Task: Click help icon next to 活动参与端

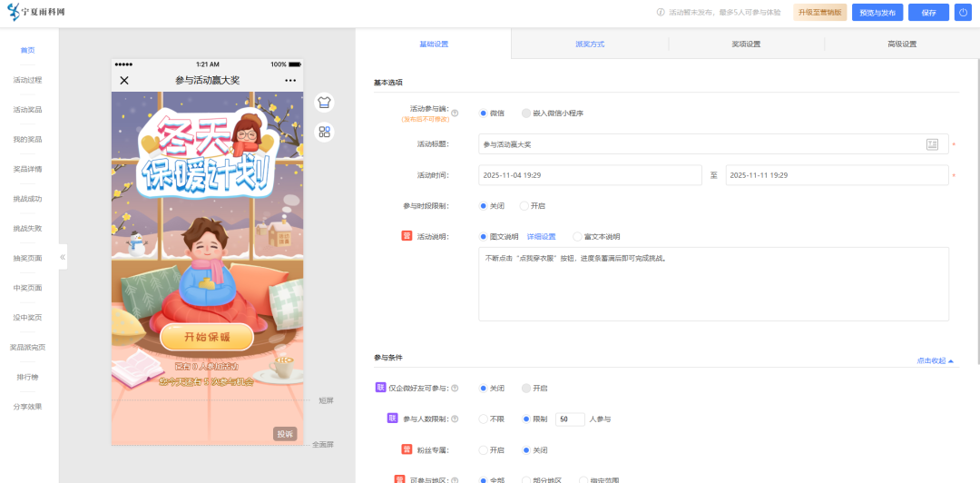Action: coord(455,113)
